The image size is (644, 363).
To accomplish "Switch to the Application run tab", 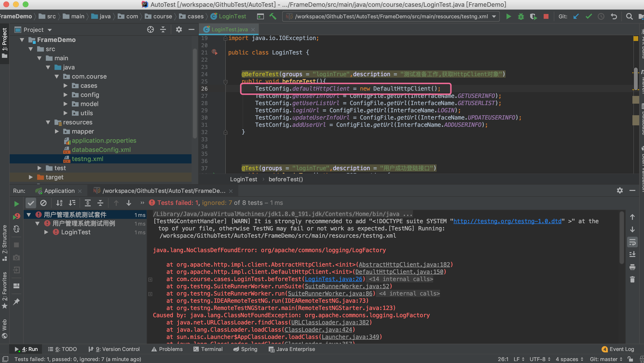I will (x=59, y=191).
